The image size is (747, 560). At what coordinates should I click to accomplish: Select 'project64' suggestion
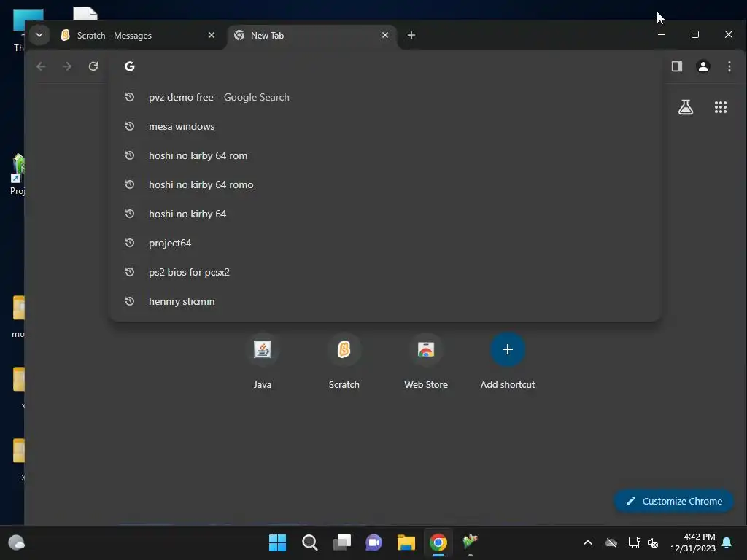[x=385, y=243]
